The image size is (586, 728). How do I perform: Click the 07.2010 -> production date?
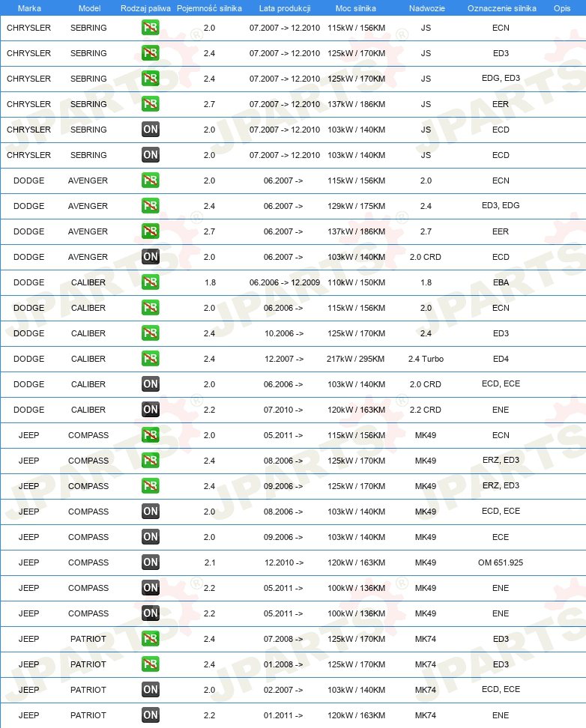point(283,410)
